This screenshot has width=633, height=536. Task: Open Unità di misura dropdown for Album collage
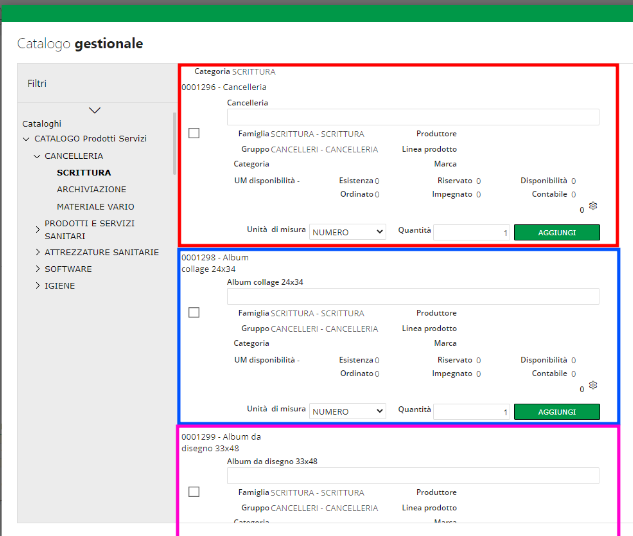pyautogui.click(x=347, y=411)
